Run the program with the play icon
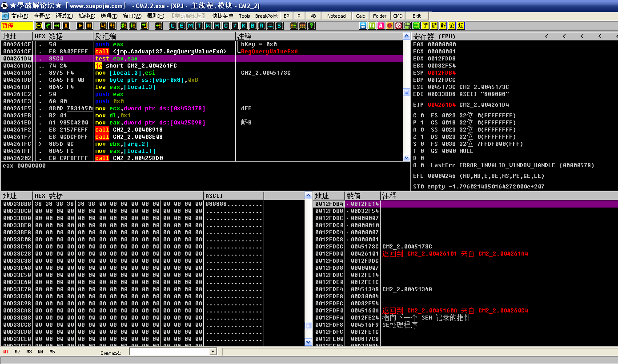618x364 pixels. pos(80,26)
